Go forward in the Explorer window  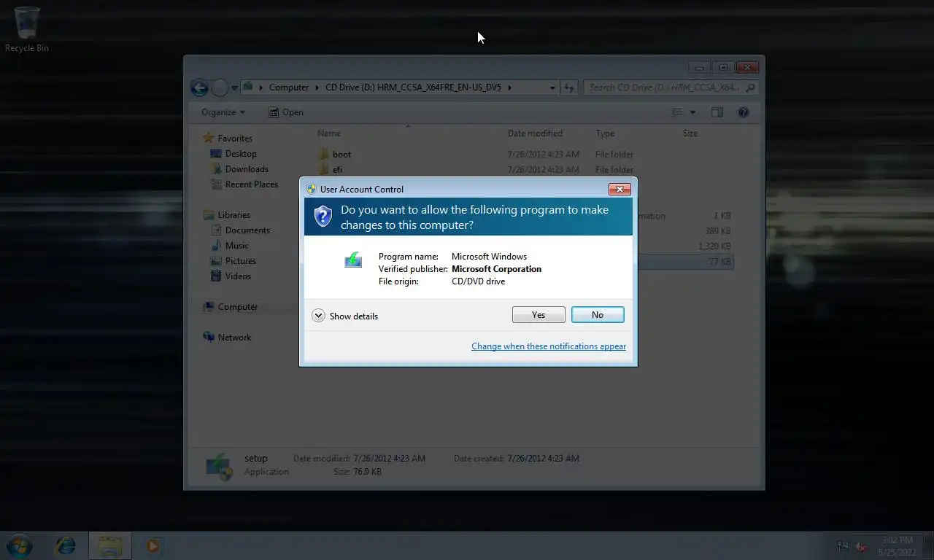coord(220,87)
